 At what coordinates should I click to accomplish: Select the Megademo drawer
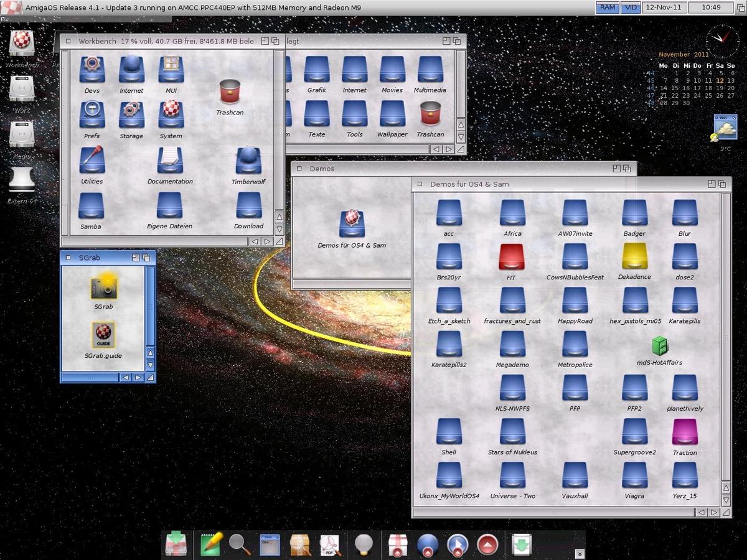[x=512, y=344]
